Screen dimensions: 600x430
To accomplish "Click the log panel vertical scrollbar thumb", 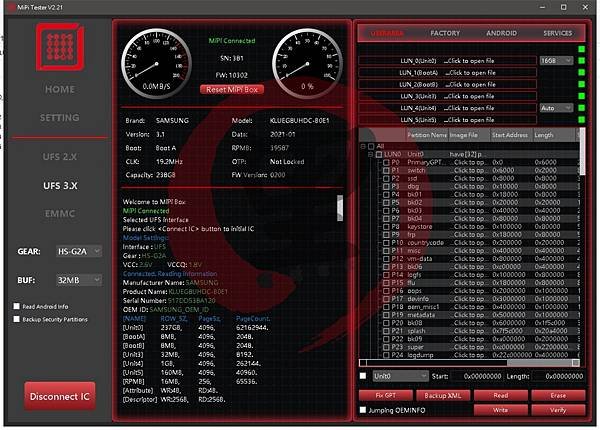I will [340, 208].
